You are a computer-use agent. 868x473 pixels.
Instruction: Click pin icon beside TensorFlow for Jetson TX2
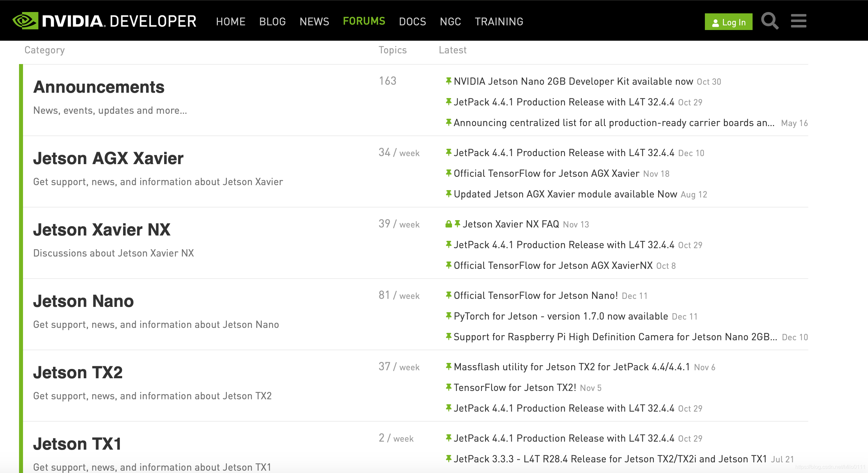coord(448,387)
